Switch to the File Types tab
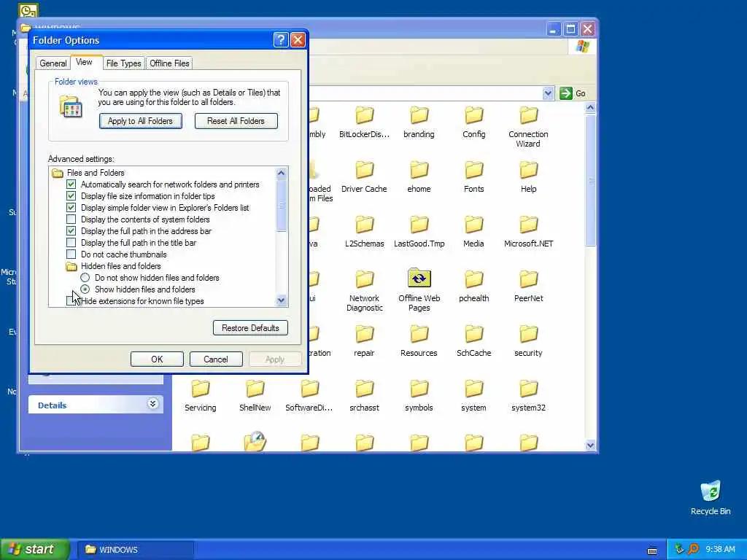Screen dimensions: 747x560 [123, 63]
